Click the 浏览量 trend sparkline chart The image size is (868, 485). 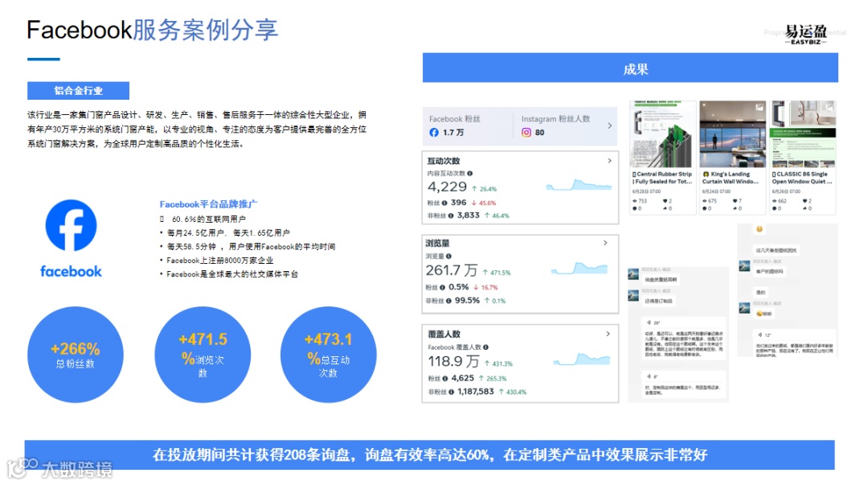click(579, 269)
